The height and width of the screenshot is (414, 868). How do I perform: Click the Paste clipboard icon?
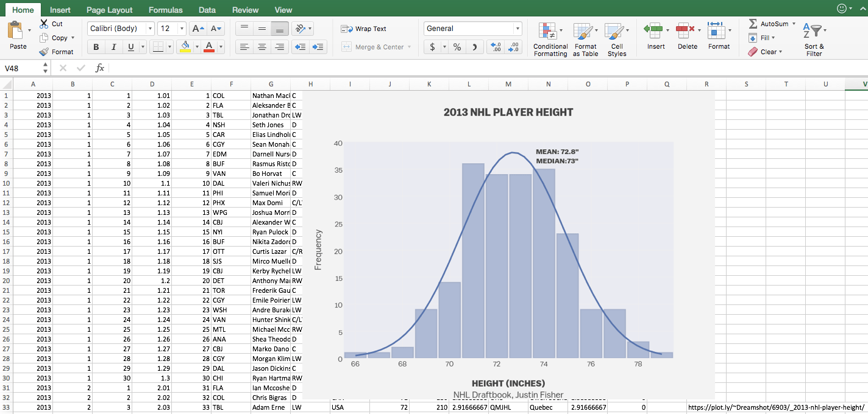coord(16,31)
